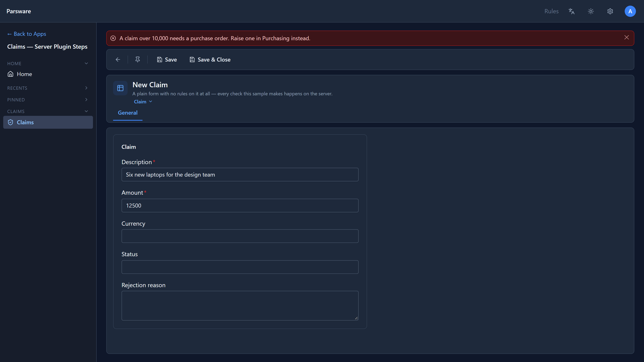
Task: Click into the Currency field
Action: (240, 236)
